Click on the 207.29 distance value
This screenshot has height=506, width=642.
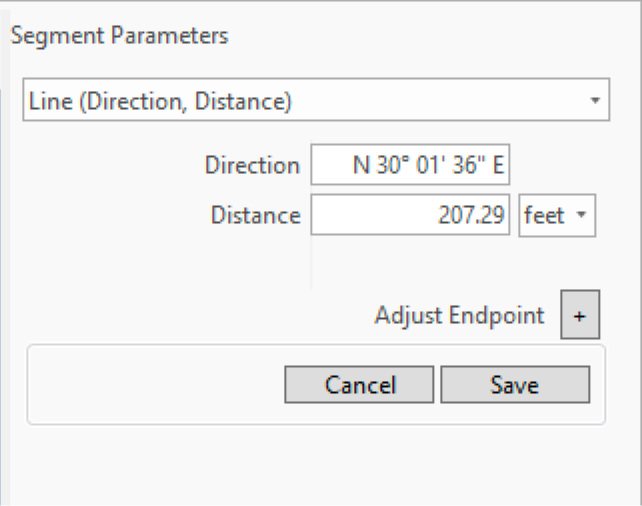(x=471, y=216)
